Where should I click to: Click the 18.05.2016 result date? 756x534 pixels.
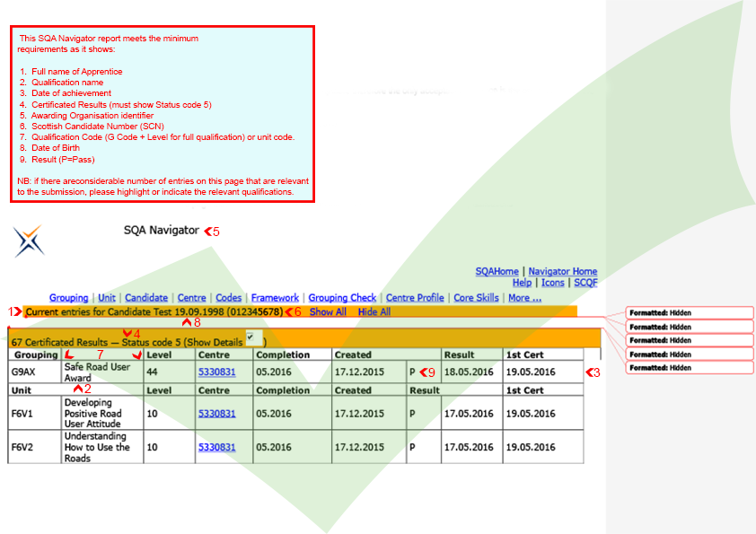click(x=469, y=372)
